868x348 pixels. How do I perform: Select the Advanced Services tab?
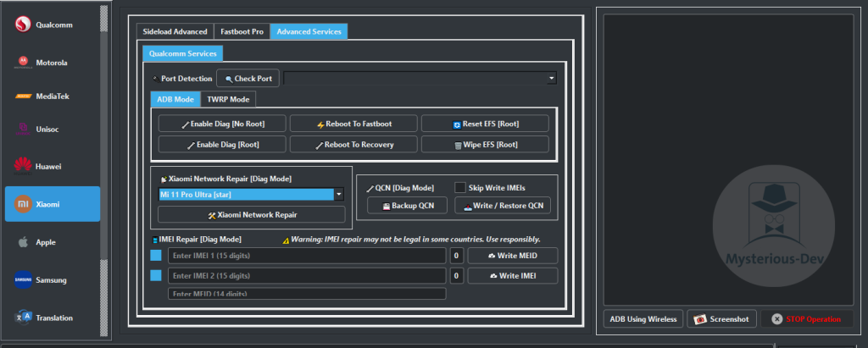pos(309,31)
